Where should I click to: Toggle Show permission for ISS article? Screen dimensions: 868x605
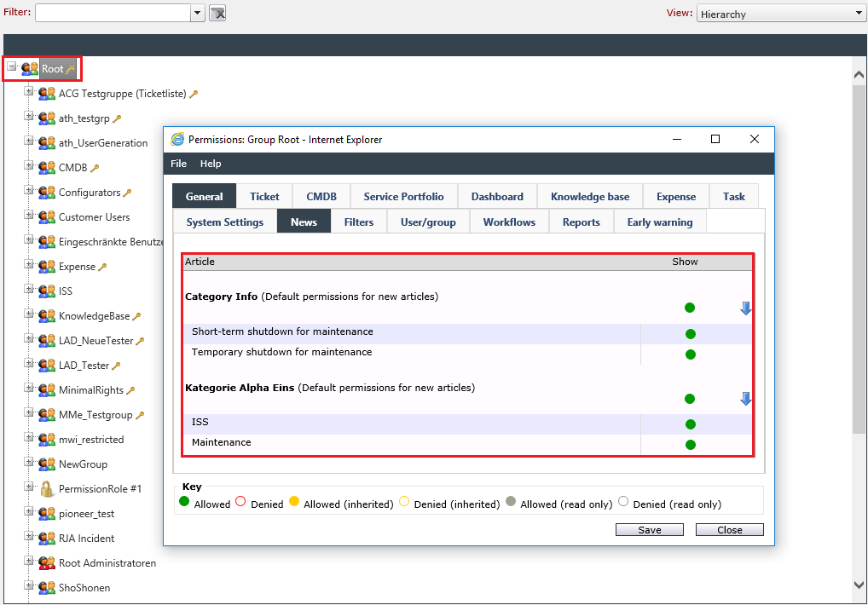tap(691, 424)
